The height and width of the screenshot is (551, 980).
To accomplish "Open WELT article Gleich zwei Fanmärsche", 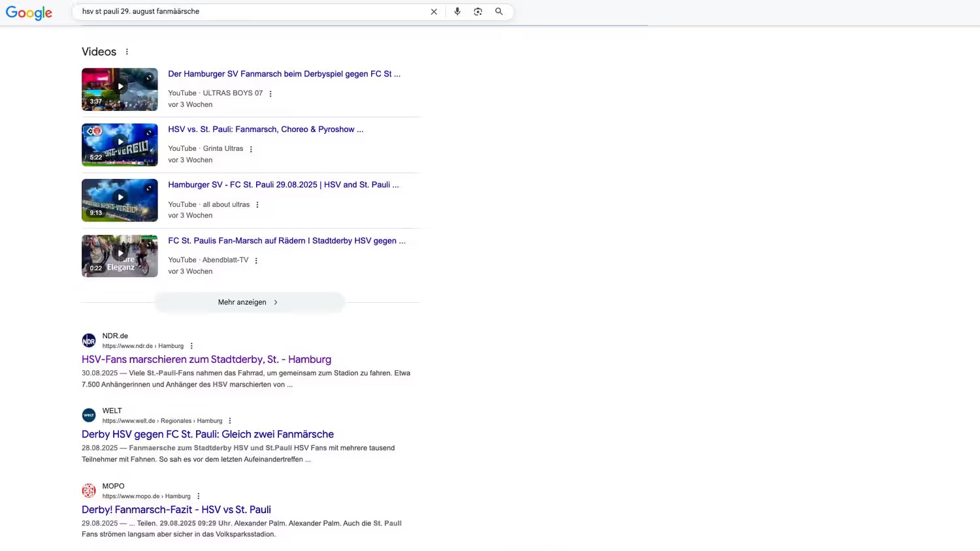I will [x=208, y=434].
